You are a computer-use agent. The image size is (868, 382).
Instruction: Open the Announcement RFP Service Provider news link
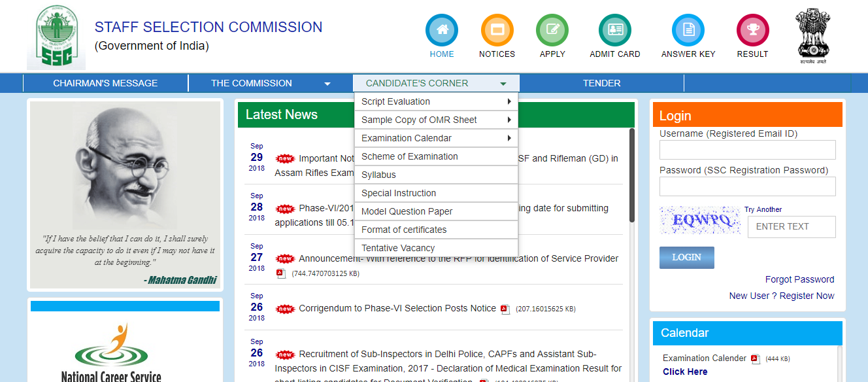tap(458, 258)
